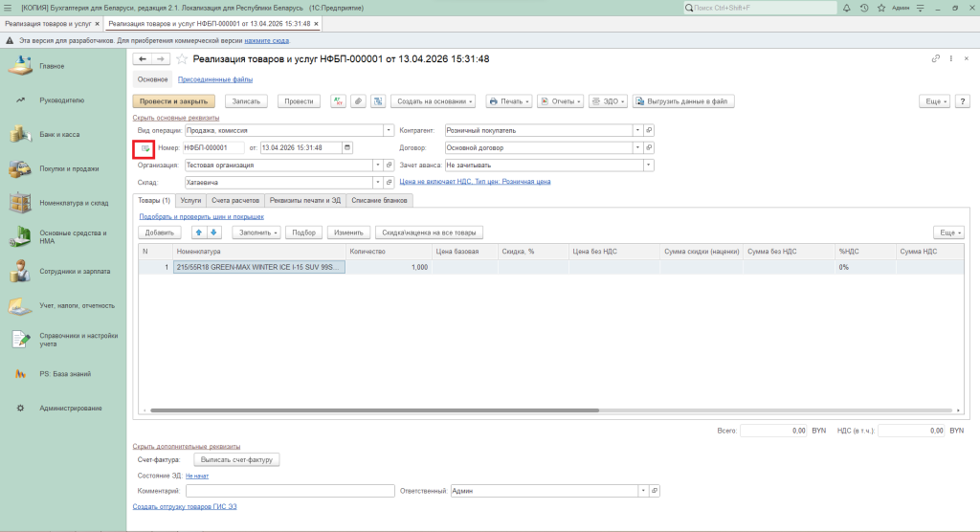Screen dimensions: 980x532
Task: Click the Провести и закрыть button
Action: pos(173,101)
